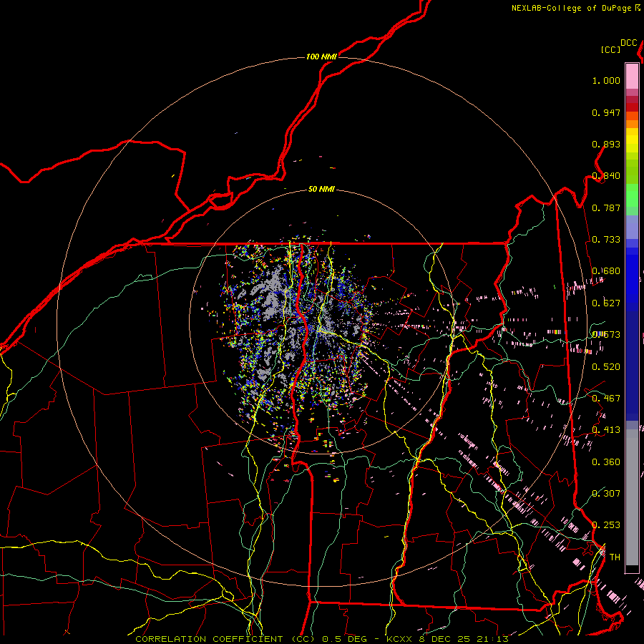Click the 0.947 value on the color scale

click(x=606, y=112)
